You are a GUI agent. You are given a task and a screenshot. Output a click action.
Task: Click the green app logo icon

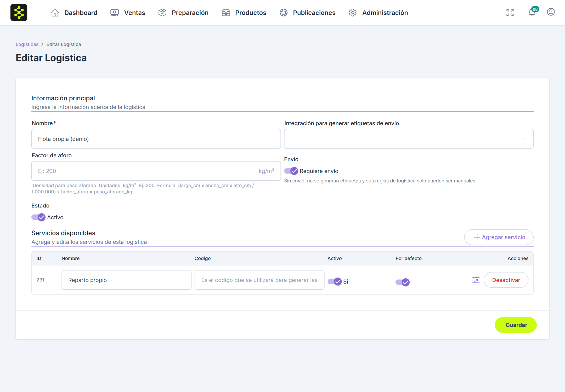(19, 13)
